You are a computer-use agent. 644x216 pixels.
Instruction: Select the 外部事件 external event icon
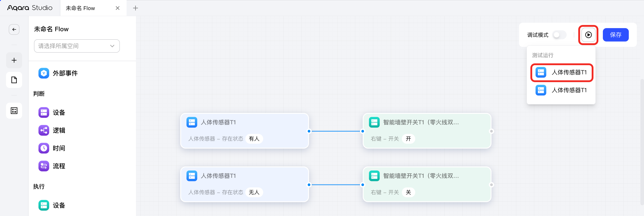click(44, 73)
